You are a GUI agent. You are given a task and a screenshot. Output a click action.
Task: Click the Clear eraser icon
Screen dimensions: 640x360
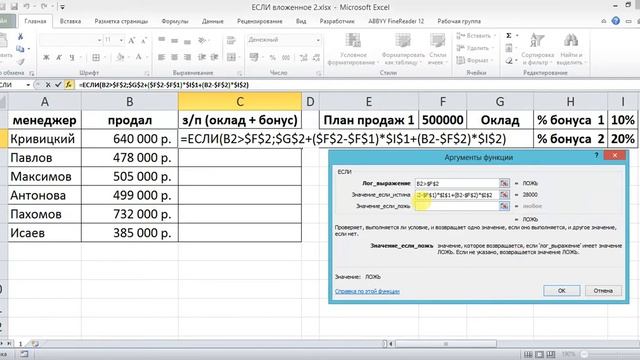click(509, 61)
